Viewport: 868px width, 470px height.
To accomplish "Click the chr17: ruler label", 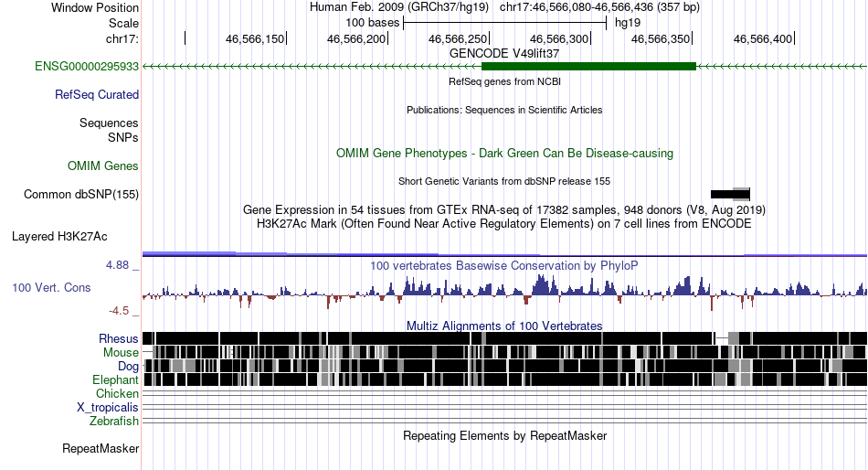I will 122,39.
